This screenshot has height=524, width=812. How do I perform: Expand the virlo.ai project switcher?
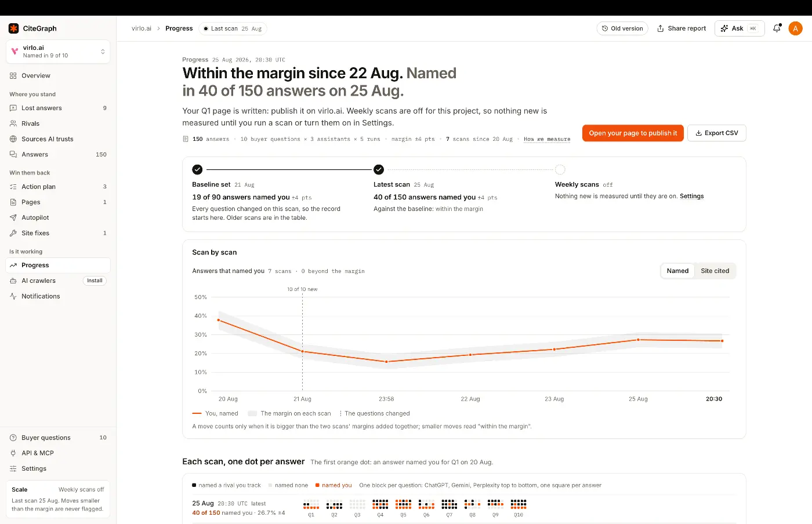[58, 52]
